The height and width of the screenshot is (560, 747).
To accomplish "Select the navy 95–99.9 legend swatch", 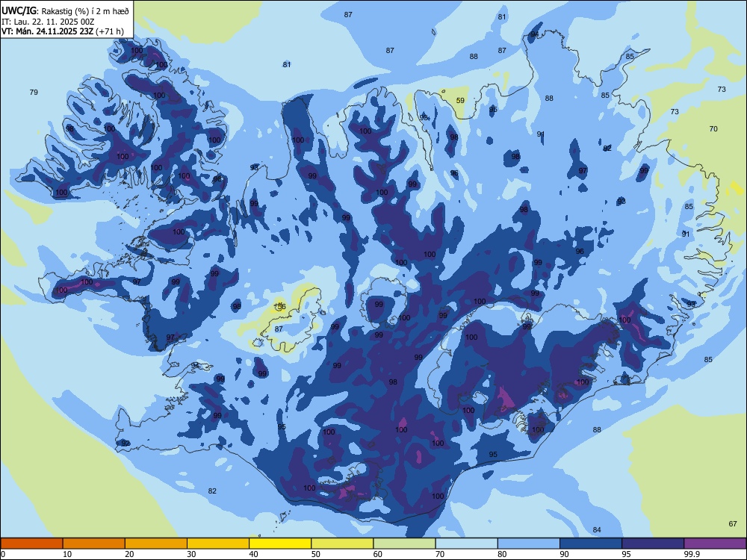I will tap(653, 544).
